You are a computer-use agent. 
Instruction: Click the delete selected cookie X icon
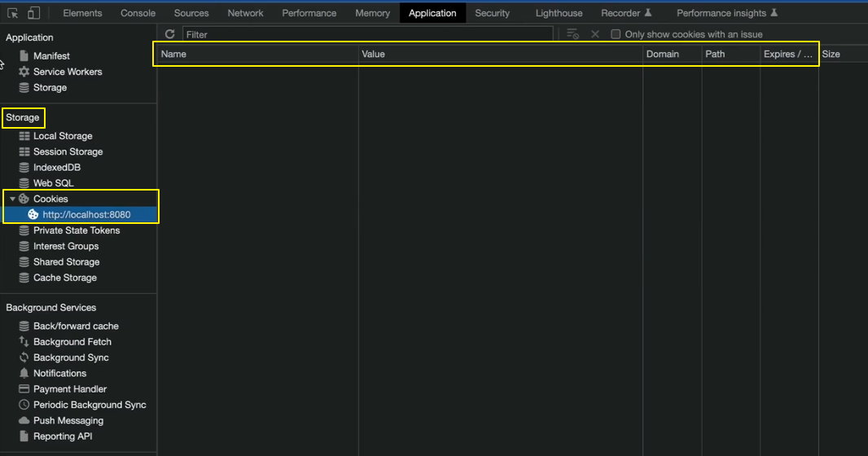595,34
